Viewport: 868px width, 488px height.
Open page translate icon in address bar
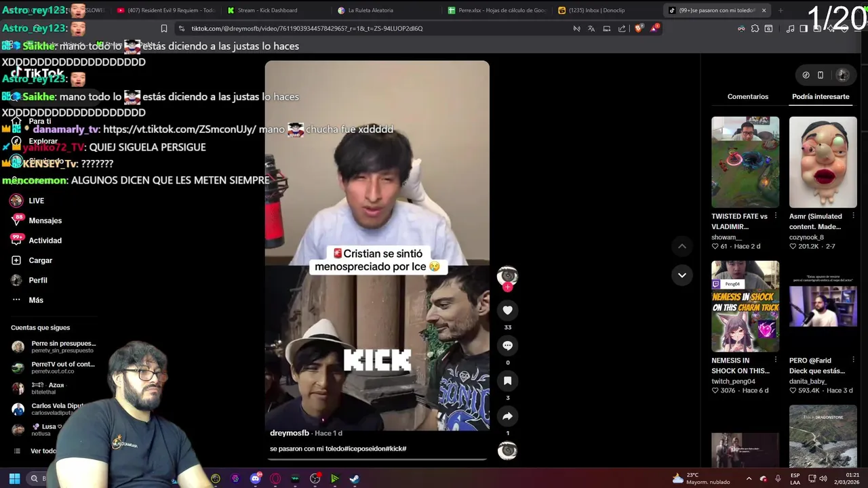[x=591, y=28]
